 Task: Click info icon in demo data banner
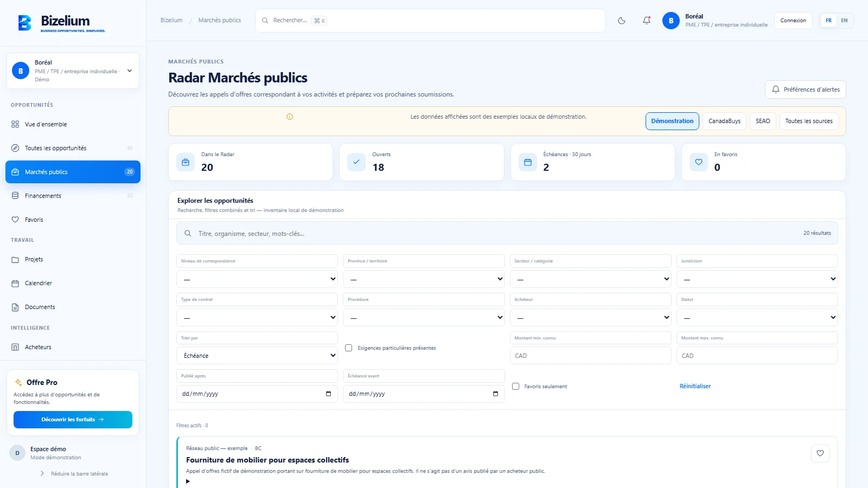290,117
